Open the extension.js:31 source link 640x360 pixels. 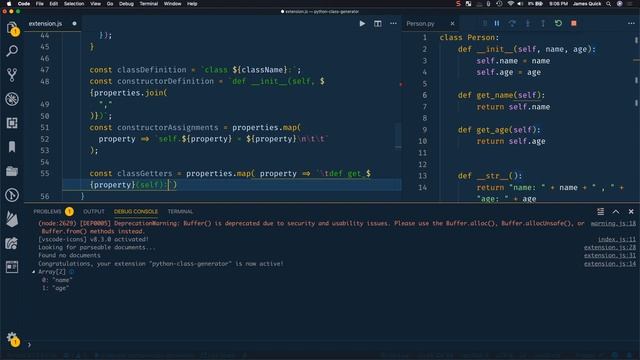pos(610,256)
